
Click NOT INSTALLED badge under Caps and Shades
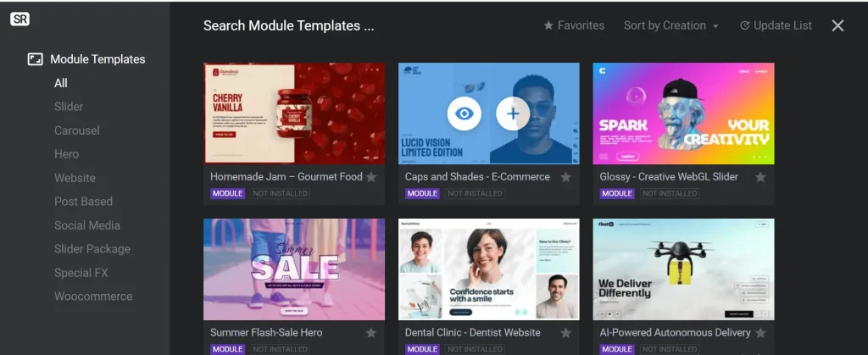(475, 193)
